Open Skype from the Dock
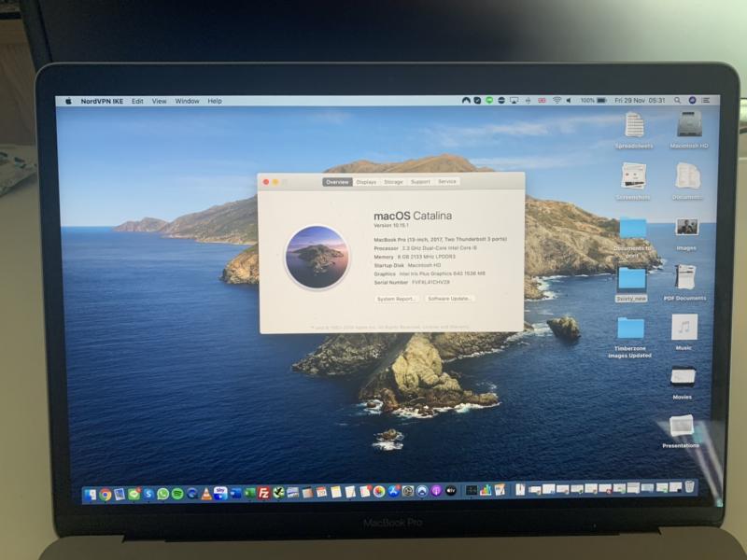 pos(148,495)
